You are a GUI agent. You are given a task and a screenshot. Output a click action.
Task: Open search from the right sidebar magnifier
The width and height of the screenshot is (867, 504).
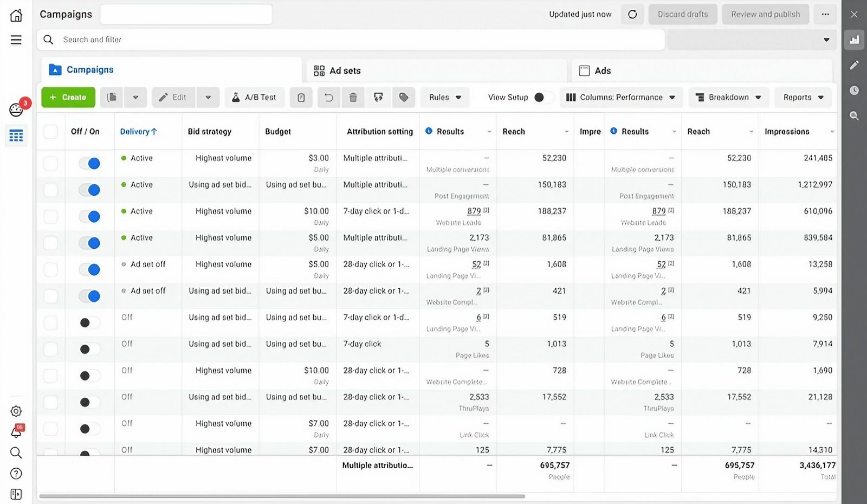pyautogui.click(x=854, y=115)
